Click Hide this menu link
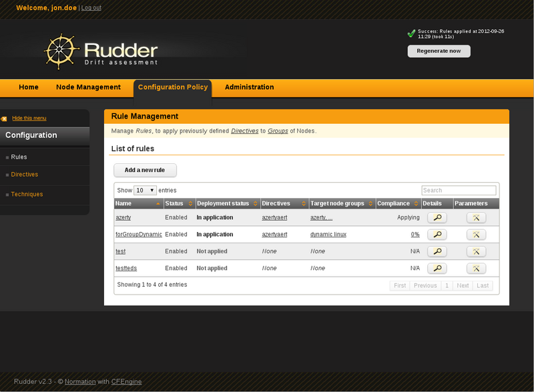This screenshot has height=392, width=534. click(x=29, y=118)
